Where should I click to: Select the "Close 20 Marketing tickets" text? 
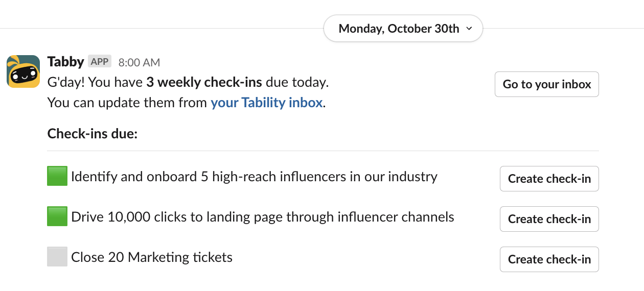152,257
